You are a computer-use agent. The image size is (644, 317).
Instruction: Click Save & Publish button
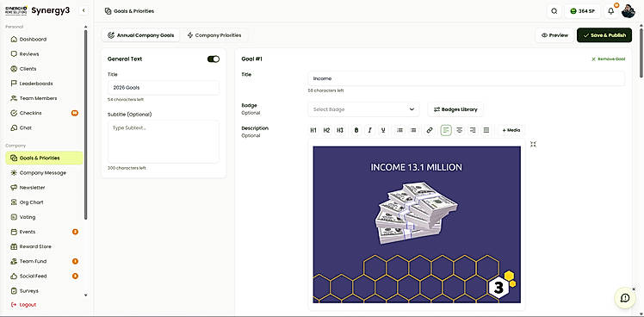604,35
